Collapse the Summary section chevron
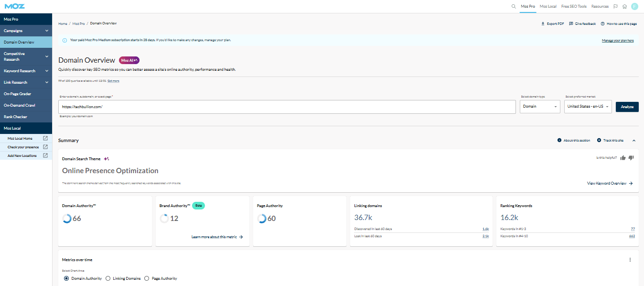644x286 pixels. pyautogui.click(x=634, y=141)
